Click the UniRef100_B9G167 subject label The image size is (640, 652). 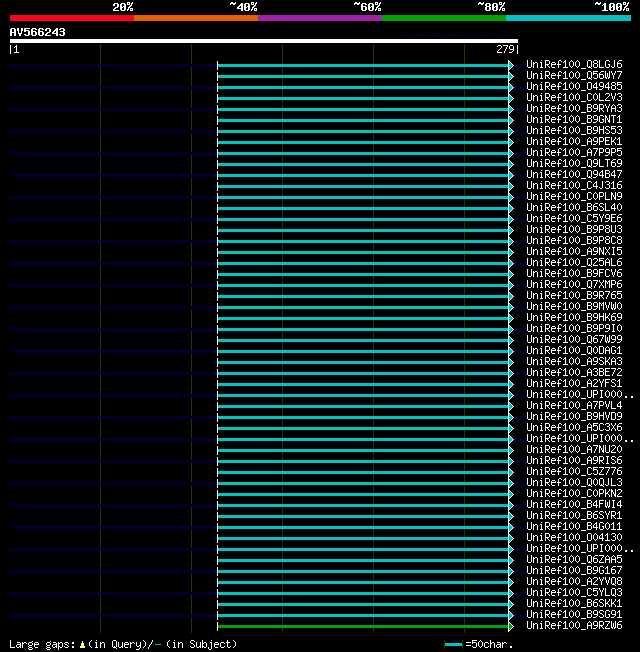(574, 570)
